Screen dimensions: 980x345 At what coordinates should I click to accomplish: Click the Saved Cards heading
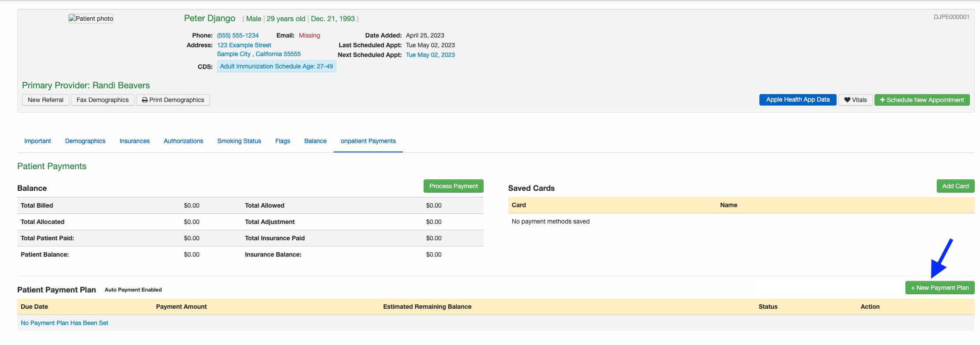tap(531, 188)
